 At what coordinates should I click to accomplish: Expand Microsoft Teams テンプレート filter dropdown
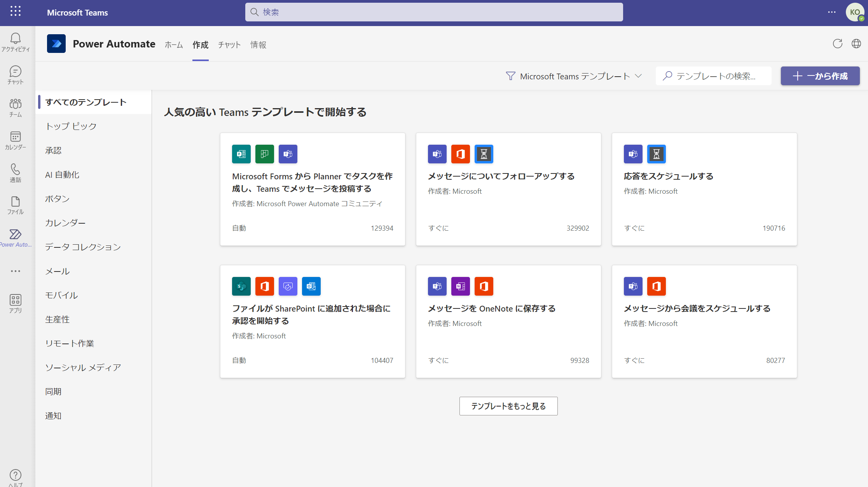pyautogui.click(x=574, y=76)
